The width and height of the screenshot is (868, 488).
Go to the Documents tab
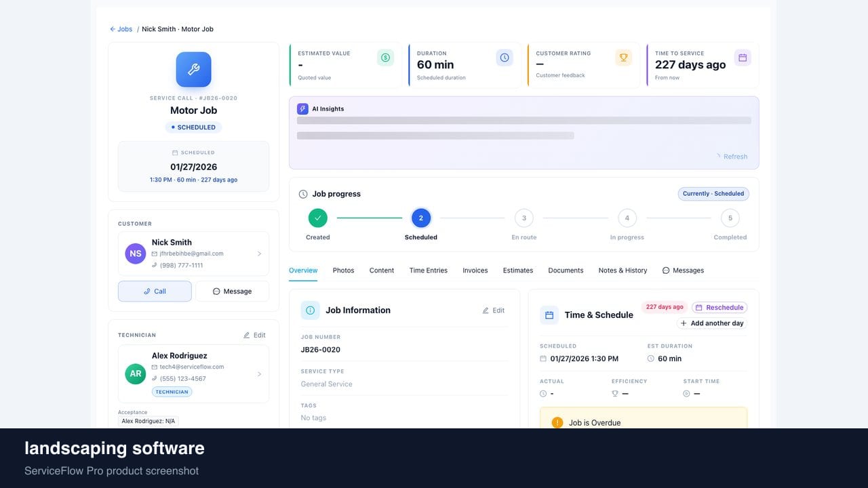566,270
